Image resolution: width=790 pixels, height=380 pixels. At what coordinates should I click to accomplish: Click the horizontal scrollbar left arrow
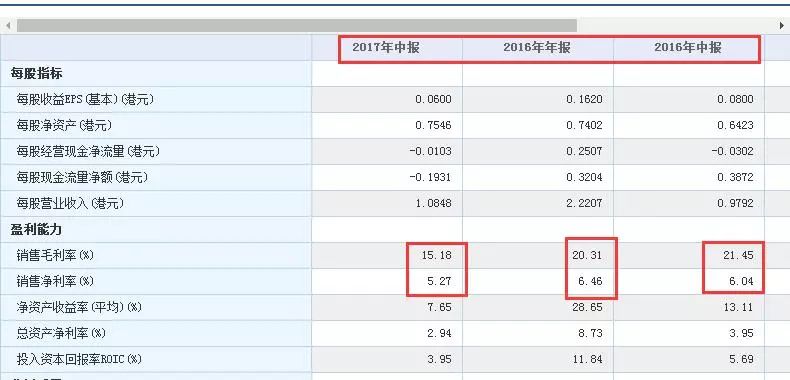[8, 25]
